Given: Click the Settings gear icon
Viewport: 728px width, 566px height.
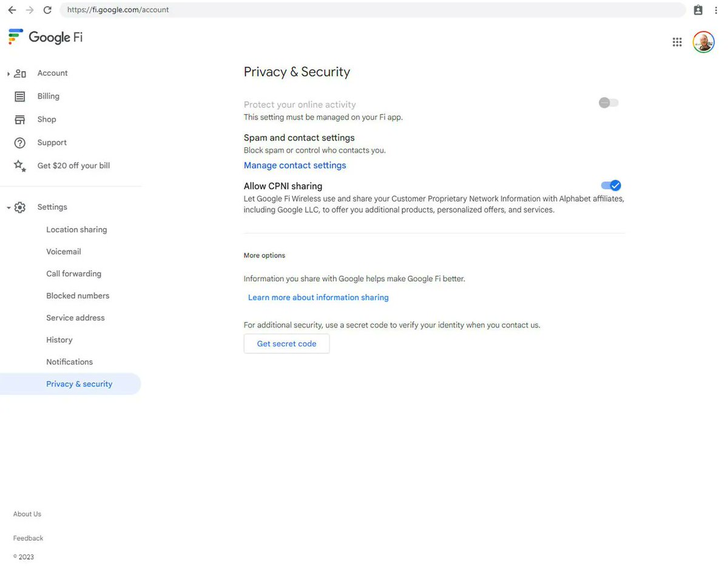Looking at the screenshot, I should 20,207.
